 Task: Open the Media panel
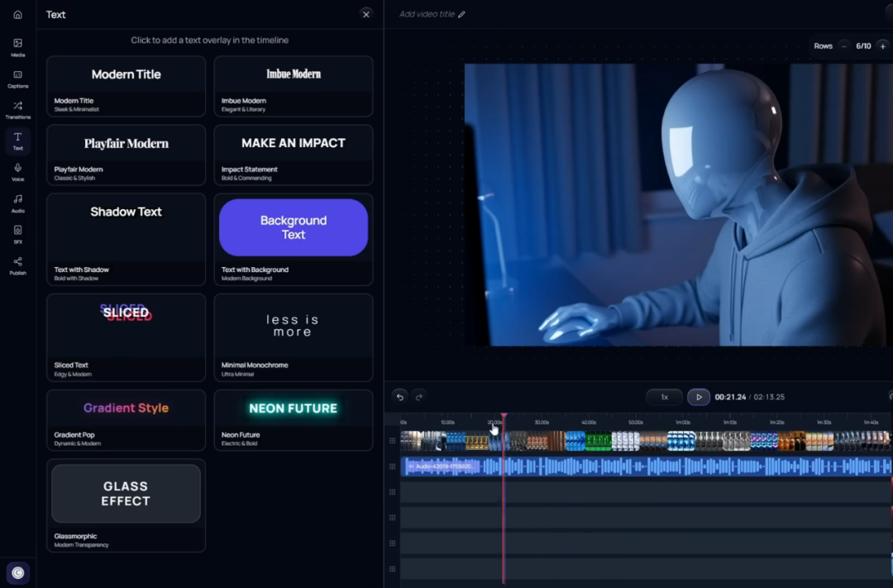pos(17,47)
